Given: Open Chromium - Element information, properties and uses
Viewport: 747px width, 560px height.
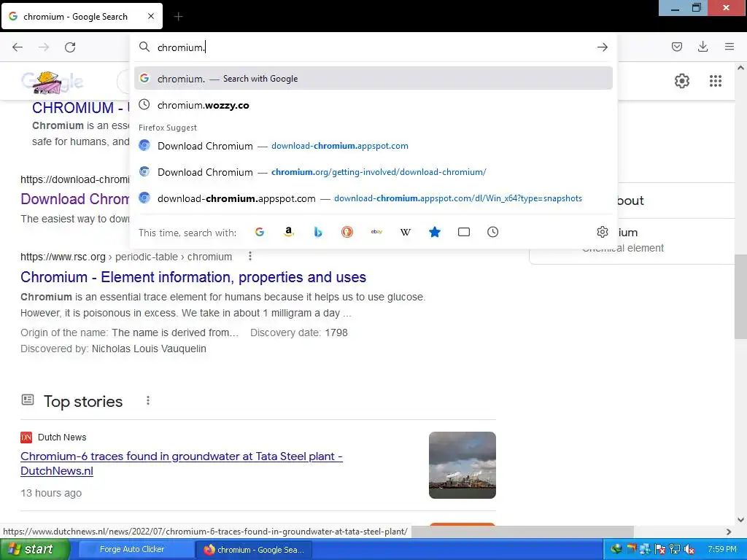Looking at the screenshot, I should [193, 277].
